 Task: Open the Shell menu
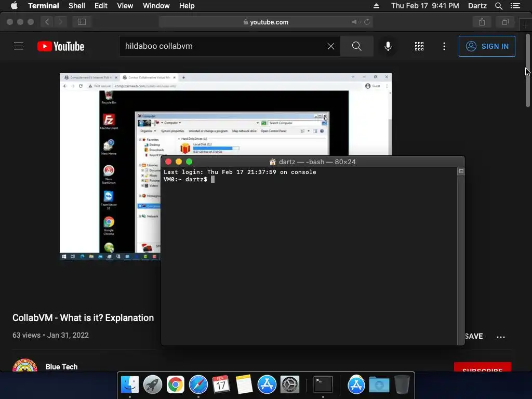(77, 6)
